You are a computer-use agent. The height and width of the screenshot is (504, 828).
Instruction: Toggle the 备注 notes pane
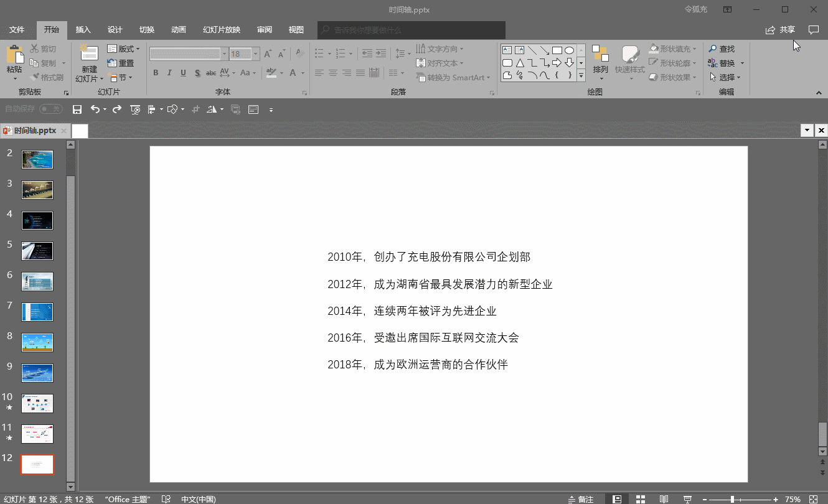click(581, 499)
